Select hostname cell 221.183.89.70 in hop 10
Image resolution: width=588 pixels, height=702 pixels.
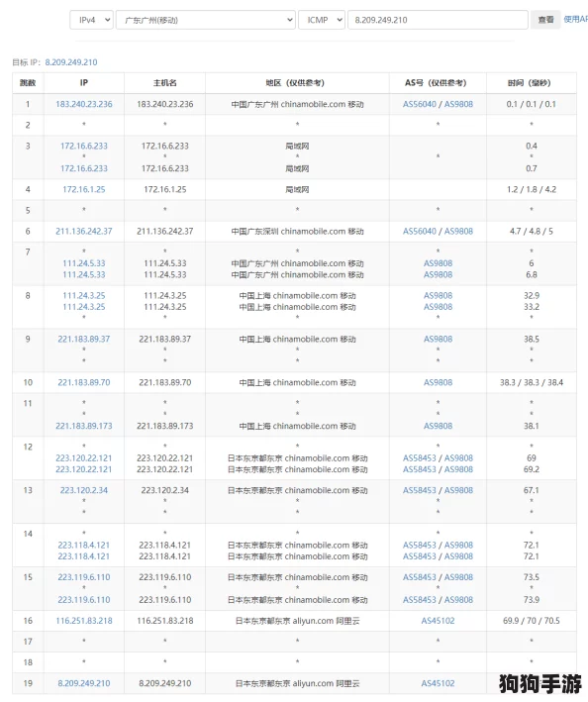[x=164, y=383]
